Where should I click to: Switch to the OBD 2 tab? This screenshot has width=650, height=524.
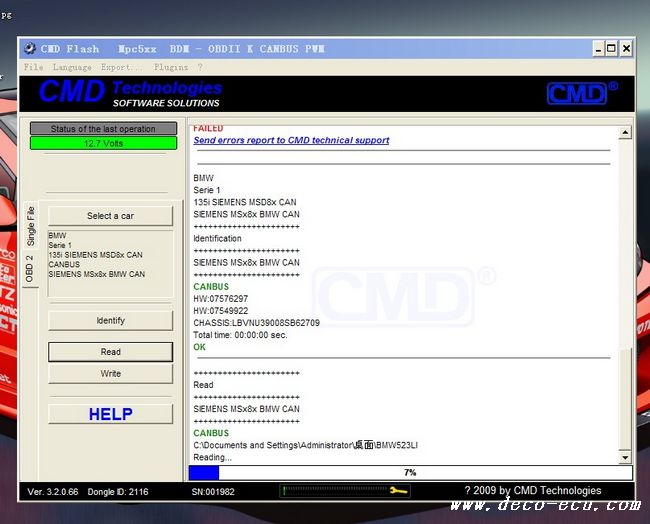tap(29, 269)
